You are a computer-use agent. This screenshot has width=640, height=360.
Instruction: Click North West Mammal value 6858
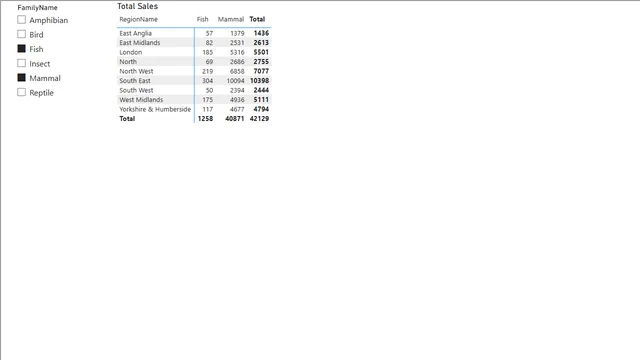coord(237,71)
